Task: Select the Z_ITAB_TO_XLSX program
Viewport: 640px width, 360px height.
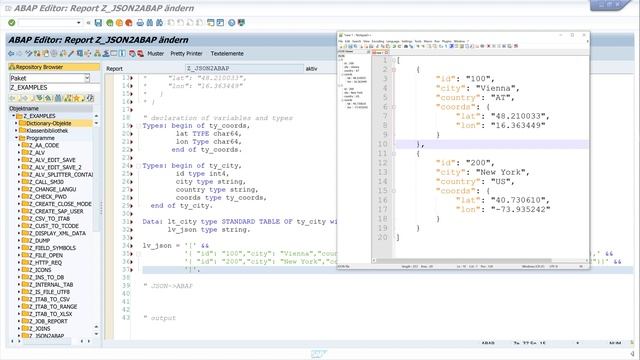Action: (x=50, y=314)
